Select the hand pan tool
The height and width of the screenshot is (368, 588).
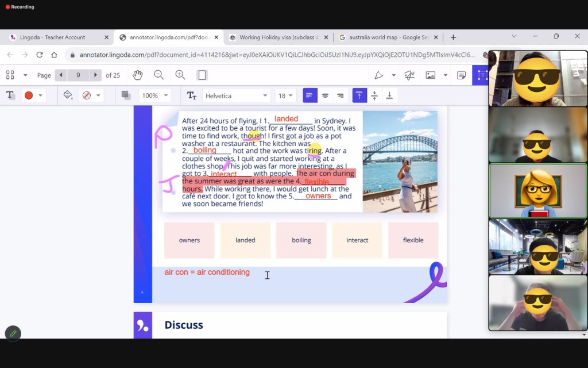137,75
